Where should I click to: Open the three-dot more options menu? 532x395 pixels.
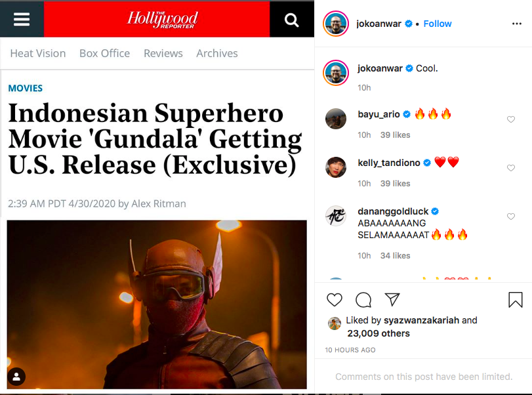tap(517, 24)
